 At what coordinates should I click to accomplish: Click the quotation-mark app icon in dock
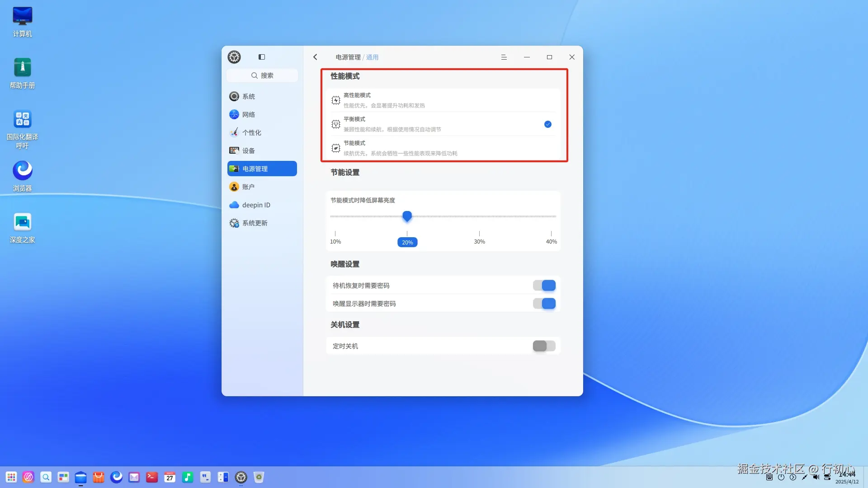point(205,477)
